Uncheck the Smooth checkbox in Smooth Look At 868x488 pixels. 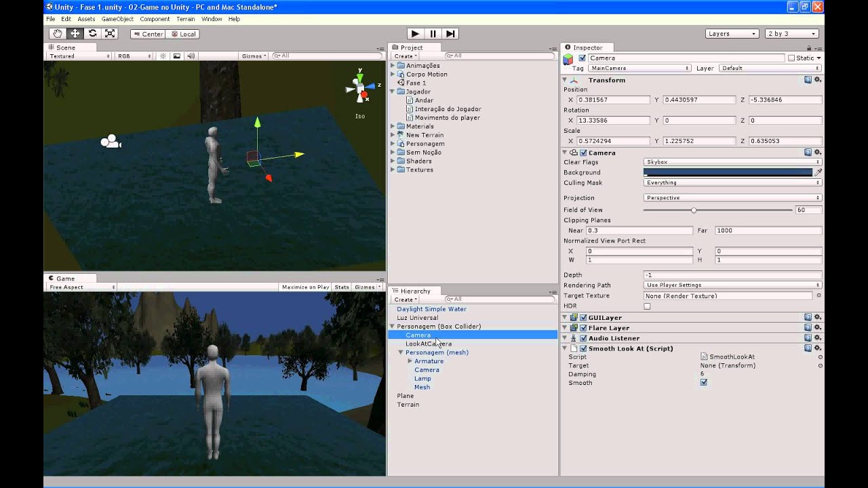[x=704, y=382]
